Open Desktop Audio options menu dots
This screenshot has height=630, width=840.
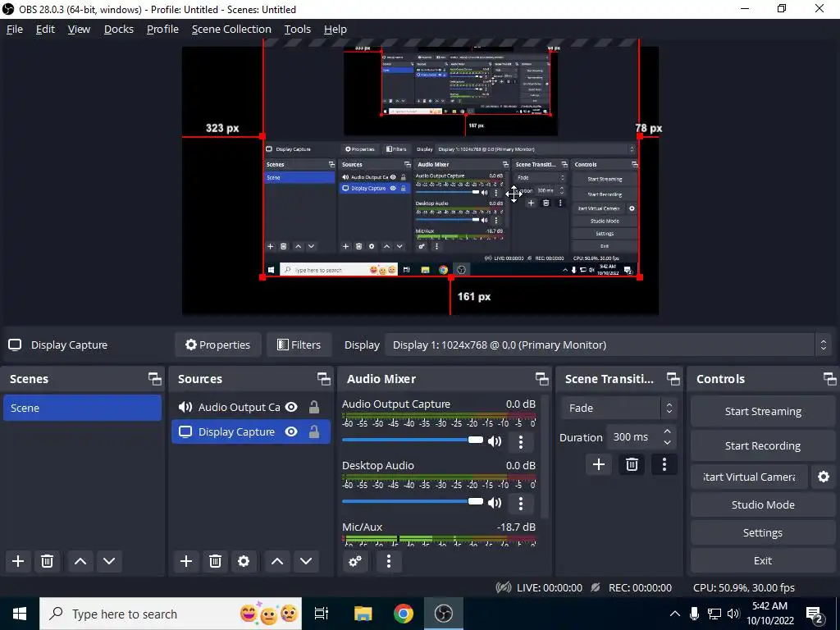[x=521, y=503]
